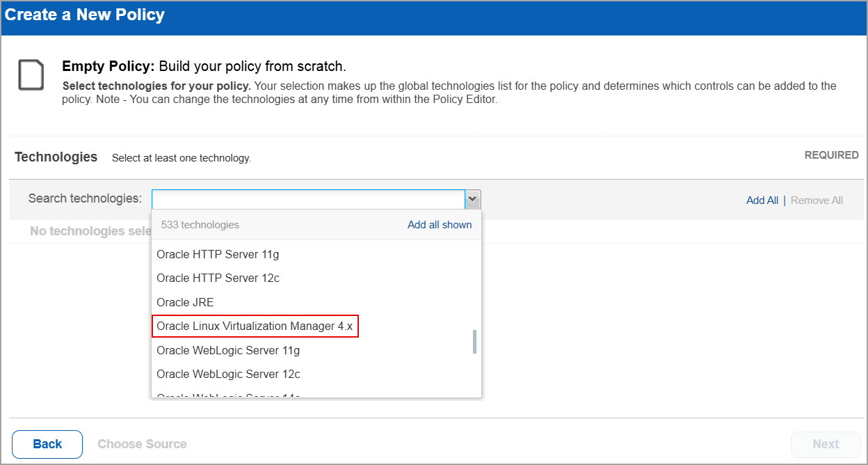This screenshot has width=868, height=465.
Task: Click the Choose Source step label
Action: coord(142,444)
